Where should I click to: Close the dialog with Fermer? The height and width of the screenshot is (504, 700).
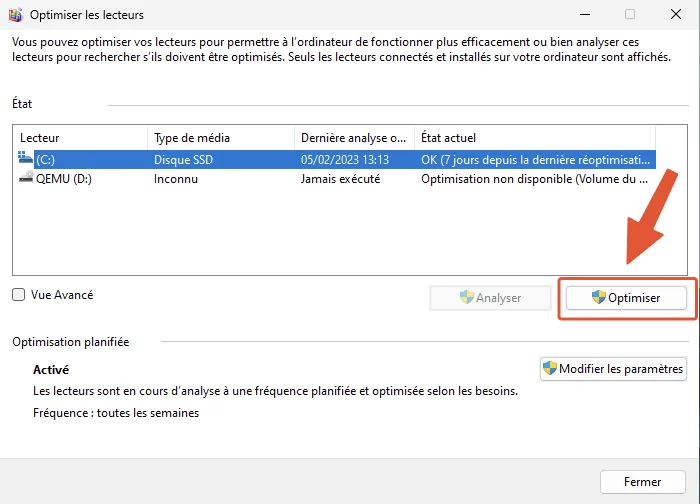coord(642,482)
